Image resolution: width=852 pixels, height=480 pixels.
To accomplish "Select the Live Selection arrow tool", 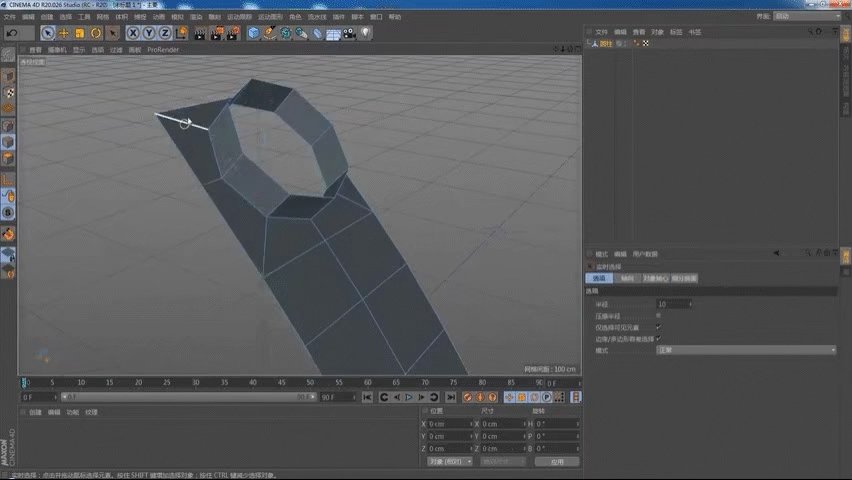I will (48, 33).
